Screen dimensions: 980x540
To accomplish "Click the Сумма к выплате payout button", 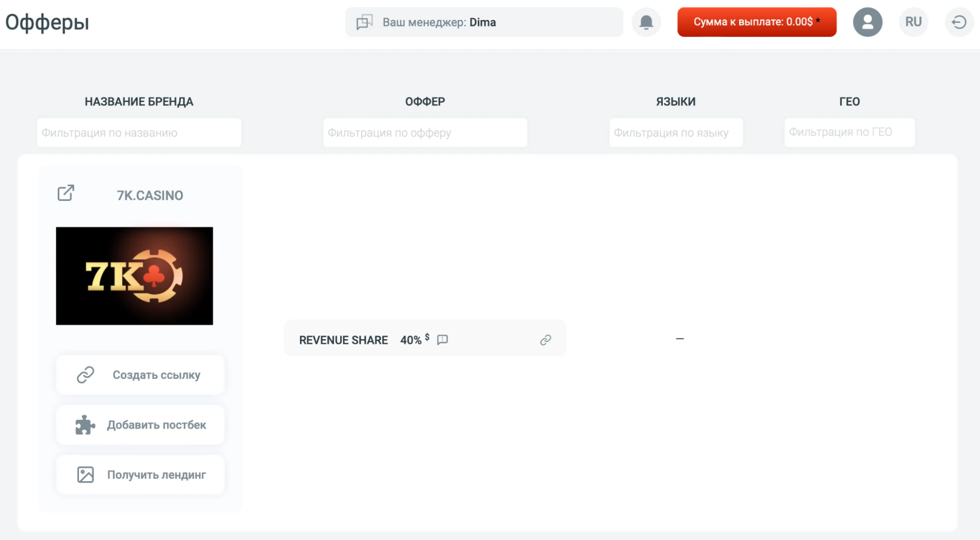I will click(757, 22).
